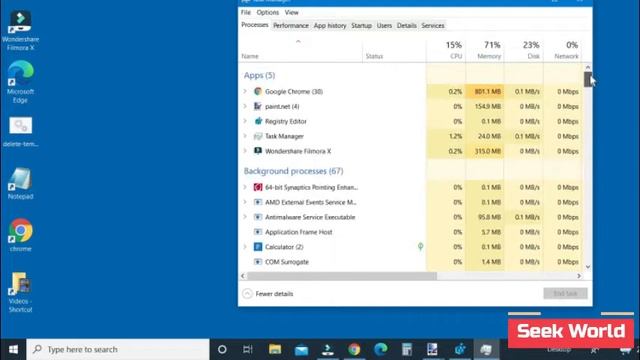
Task: Open Microsoft Edge from the taskbar
Action: pyautogui.click(x=380, y=349)
